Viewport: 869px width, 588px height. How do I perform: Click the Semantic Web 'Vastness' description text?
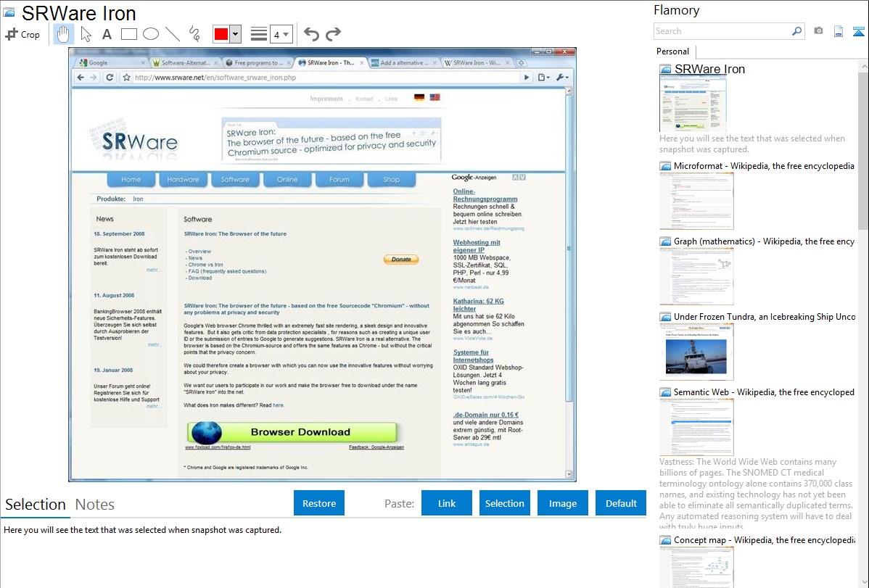(x=756, y=494)
